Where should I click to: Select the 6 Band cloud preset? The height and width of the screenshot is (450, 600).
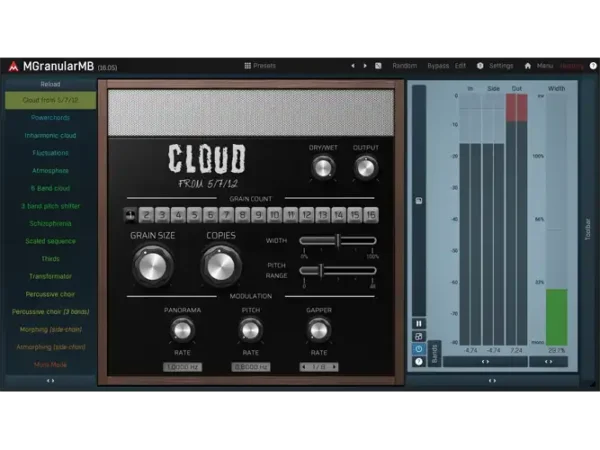point(51,188)
